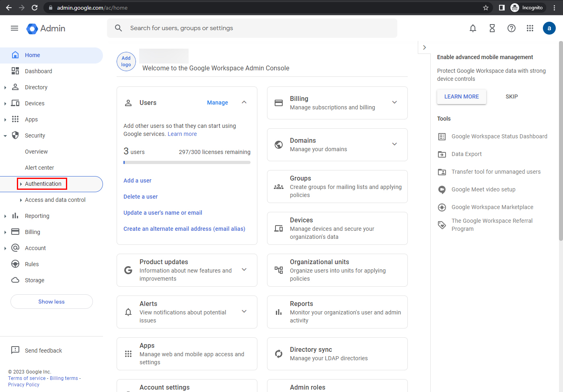563x392 pixels.
Task: Open Alert center under Security
Action: click(x=39, y=168)
